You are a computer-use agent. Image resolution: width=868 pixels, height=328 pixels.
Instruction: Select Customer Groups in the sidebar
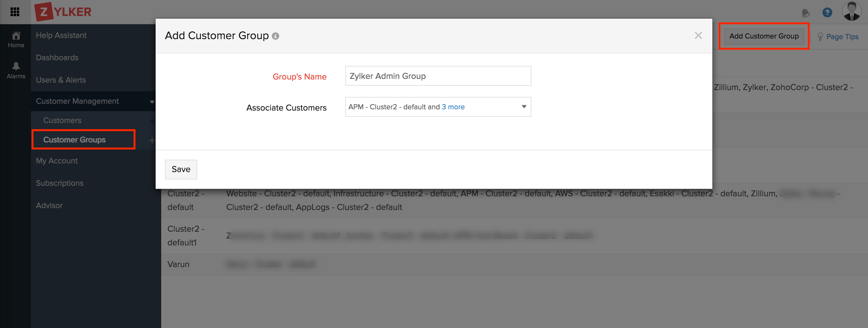click(74, 140)
